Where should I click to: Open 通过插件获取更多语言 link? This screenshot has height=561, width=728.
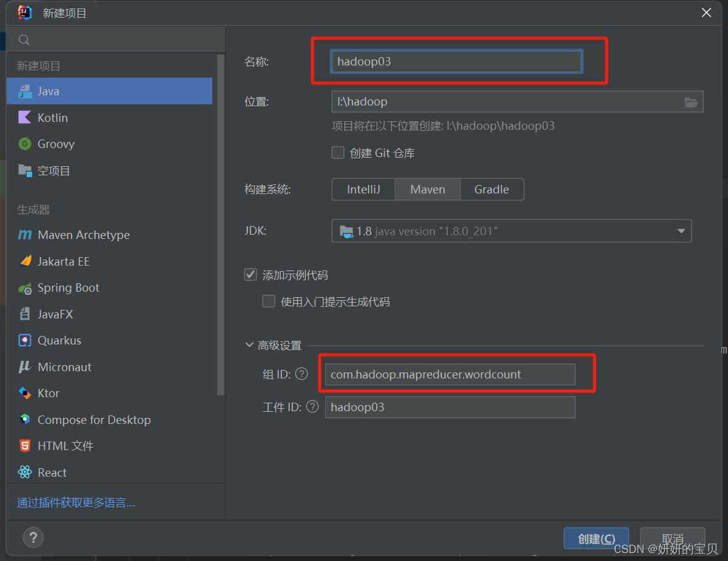(76, 503)
